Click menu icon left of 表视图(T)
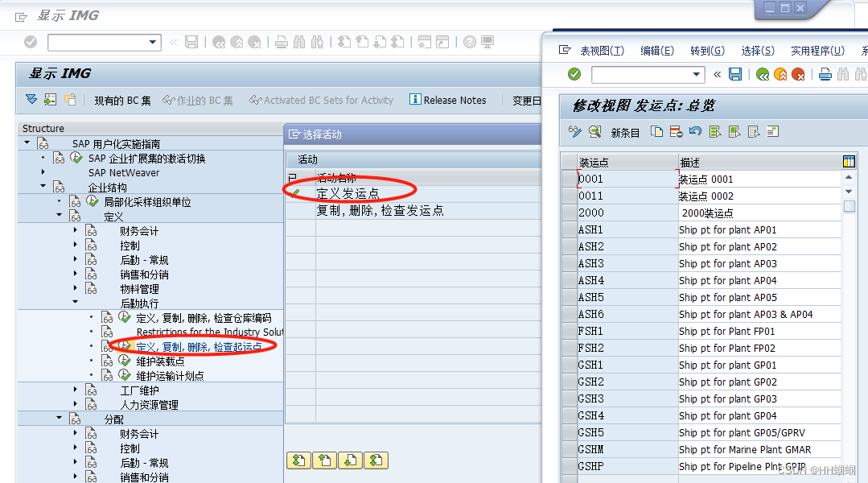 (x=565, y=50)
